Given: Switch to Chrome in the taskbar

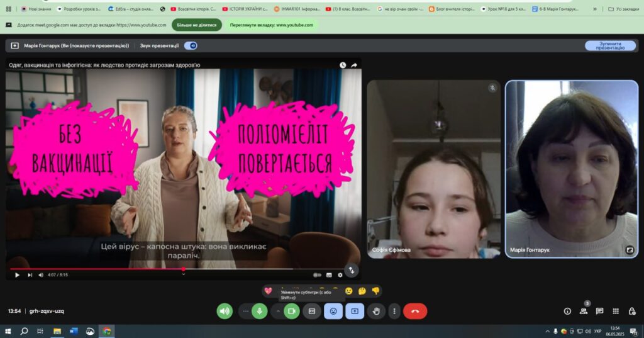Looking at the screenshot, I should (107, 331).
